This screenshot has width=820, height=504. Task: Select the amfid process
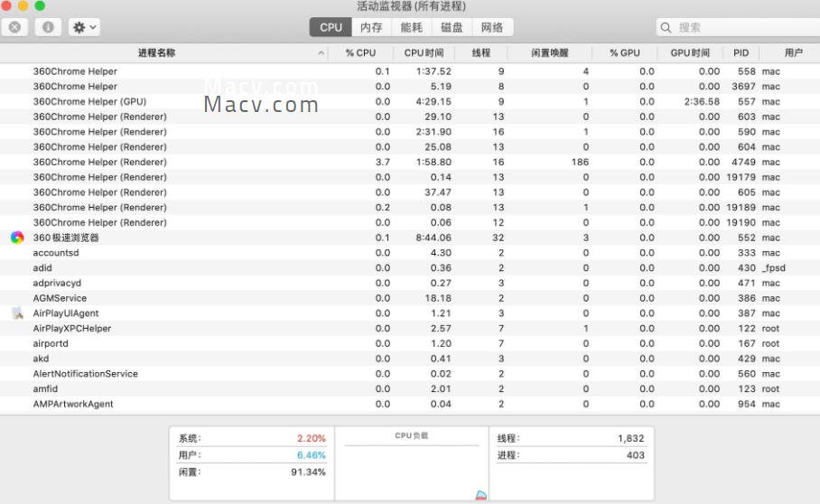tap(45, 389)
